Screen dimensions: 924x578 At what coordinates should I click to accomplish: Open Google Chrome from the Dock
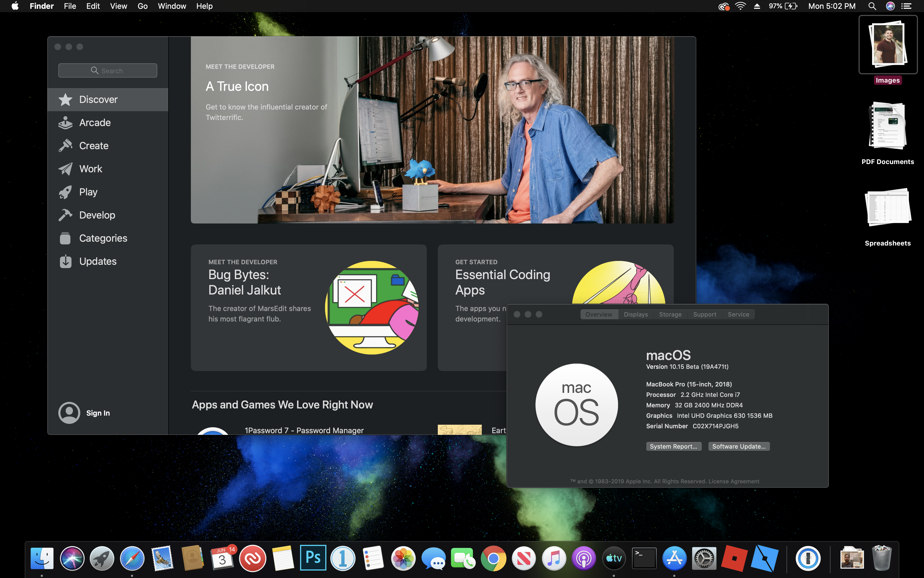(493, 558)
